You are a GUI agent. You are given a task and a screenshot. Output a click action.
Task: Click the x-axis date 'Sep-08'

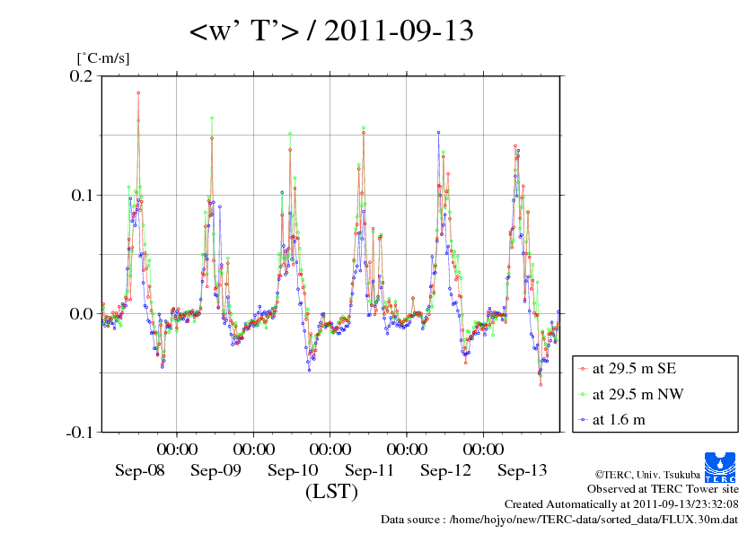[x=139, y=470]
